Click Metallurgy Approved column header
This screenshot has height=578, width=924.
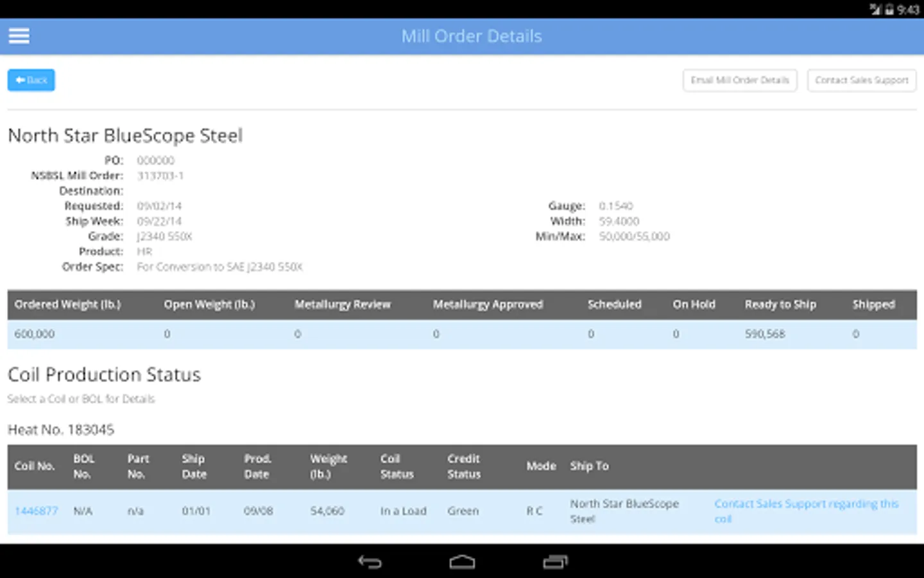(x=488, y=304)
